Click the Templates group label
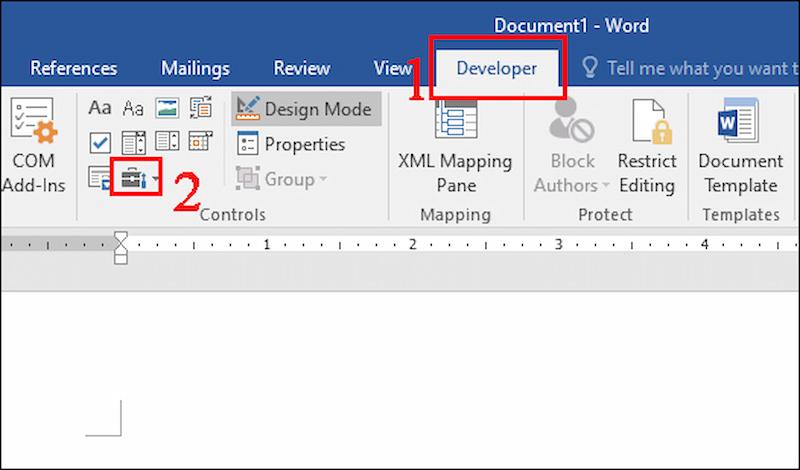The height and width of the screenshot is (470, 800). click(741, 215)
